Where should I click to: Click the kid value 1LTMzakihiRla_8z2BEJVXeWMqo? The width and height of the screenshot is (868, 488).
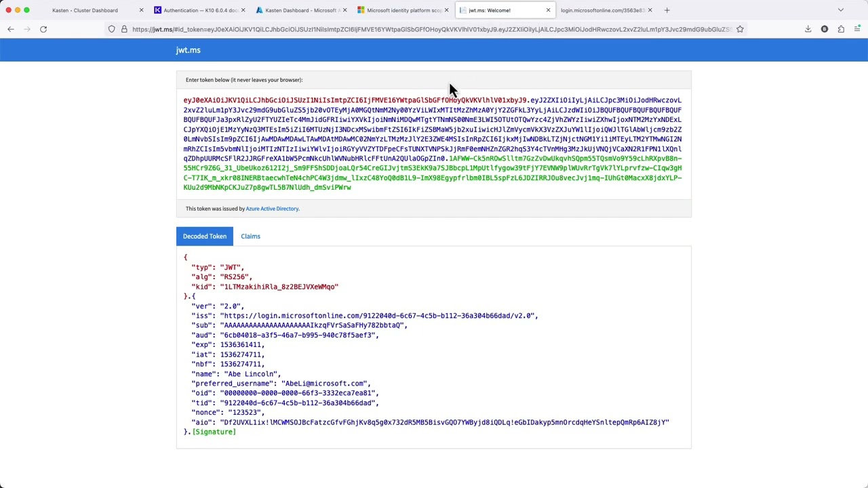pos(279,287)
